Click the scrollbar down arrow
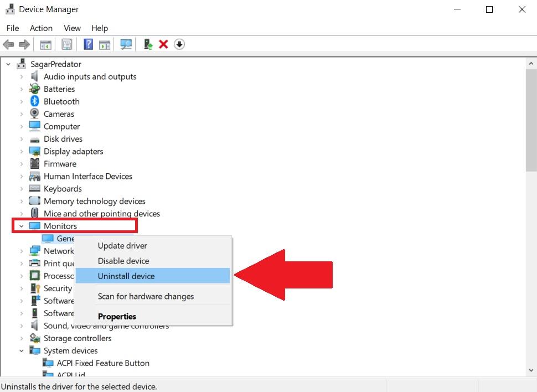The width and height of the screenshot is (537, 392). click(x=531, y=370)
